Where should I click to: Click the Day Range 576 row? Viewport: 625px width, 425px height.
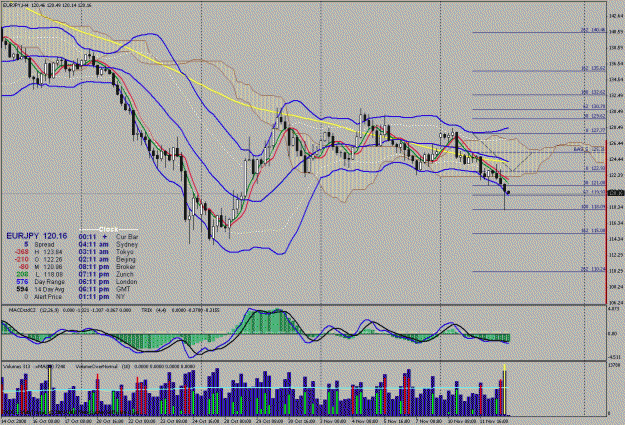tap(39, 281)
